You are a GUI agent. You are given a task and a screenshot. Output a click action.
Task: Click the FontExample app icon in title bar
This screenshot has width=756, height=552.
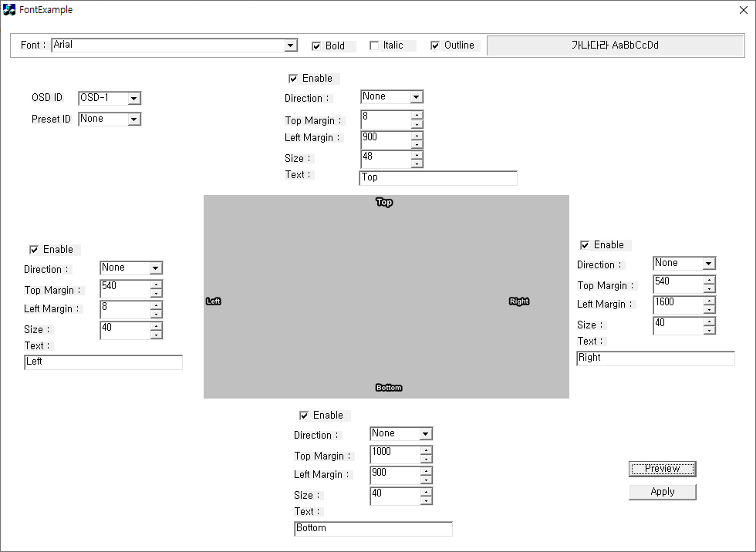coord(9,10)
